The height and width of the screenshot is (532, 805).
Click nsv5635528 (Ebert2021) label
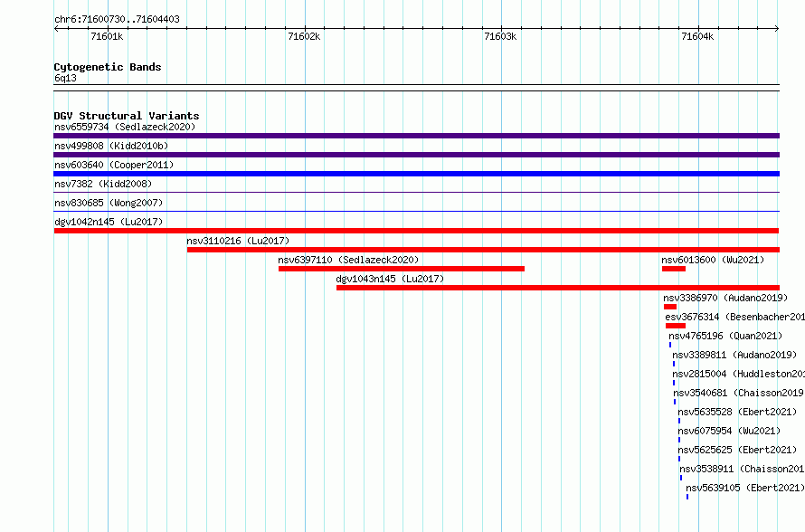[737, 412]
